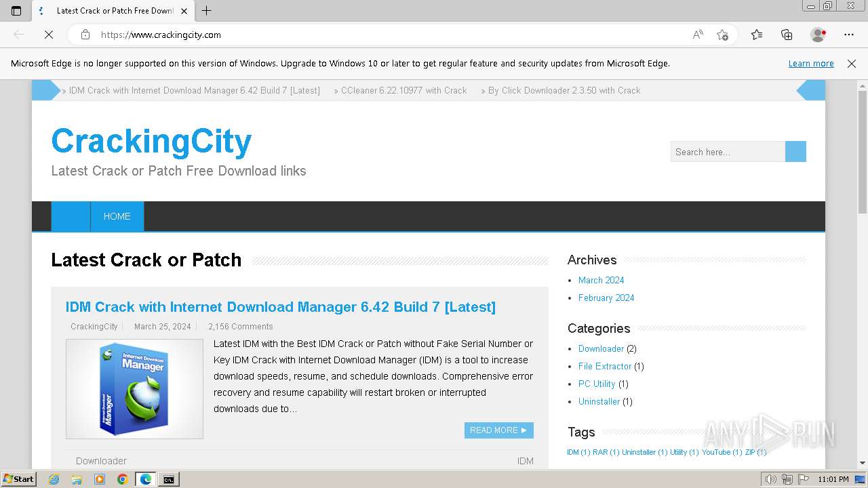
Task: Click the address bar URL
Action: coord(161,35)
